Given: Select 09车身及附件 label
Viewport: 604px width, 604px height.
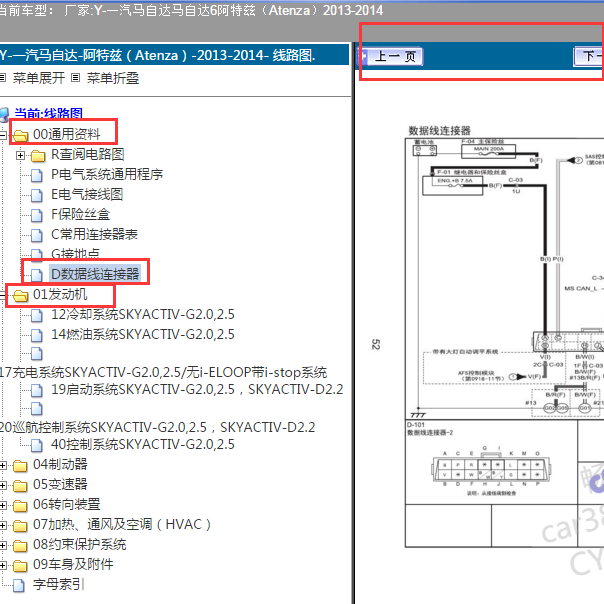Looking at the screenshot, I should click(x=73, y=564).
